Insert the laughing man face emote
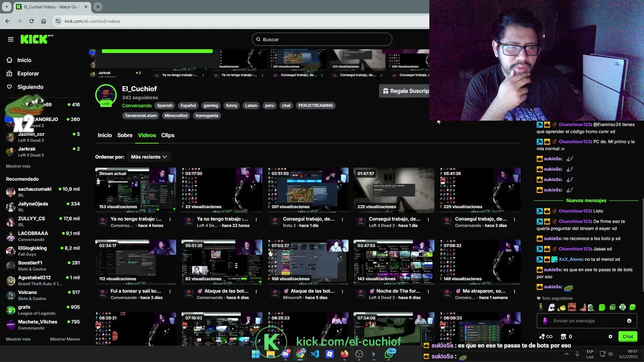644x362 pixels. click(572, 307)
